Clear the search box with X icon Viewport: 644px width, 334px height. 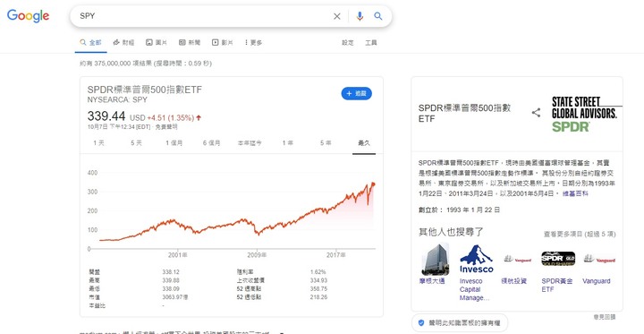pos(337,16)
